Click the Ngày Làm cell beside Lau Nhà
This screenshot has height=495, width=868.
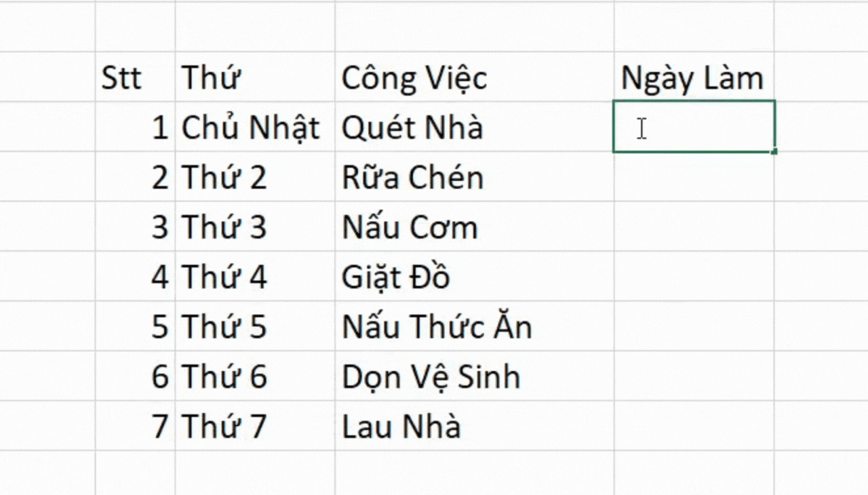pos(694,426)
